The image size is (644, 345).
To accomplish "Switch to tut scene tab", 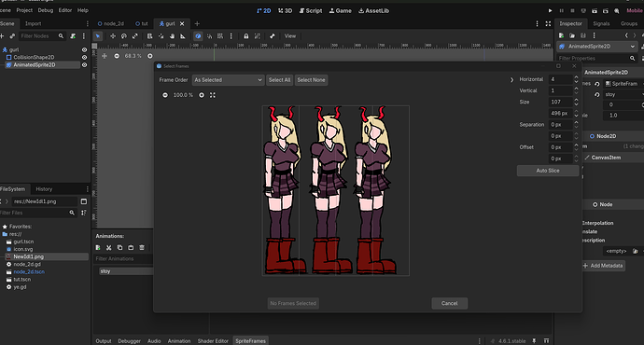I will (141, 24).
